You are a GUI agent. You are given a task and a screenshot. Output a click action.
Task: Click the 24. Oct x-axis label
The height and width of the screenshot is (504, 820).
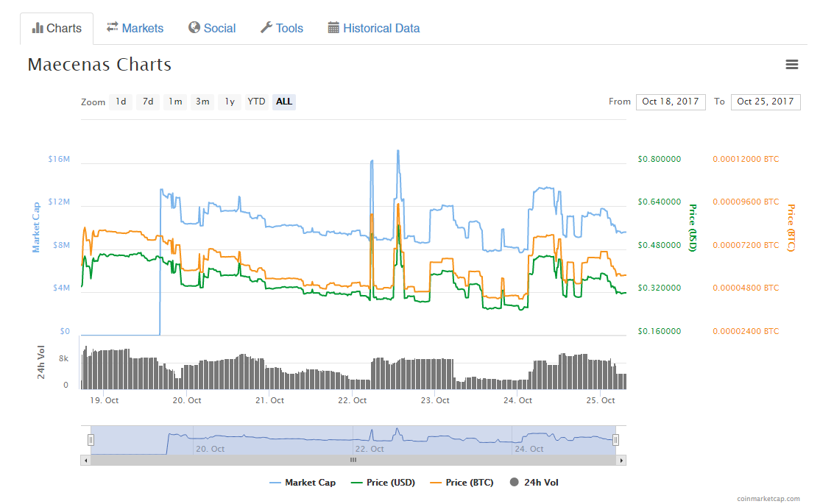tap(517, 400)
